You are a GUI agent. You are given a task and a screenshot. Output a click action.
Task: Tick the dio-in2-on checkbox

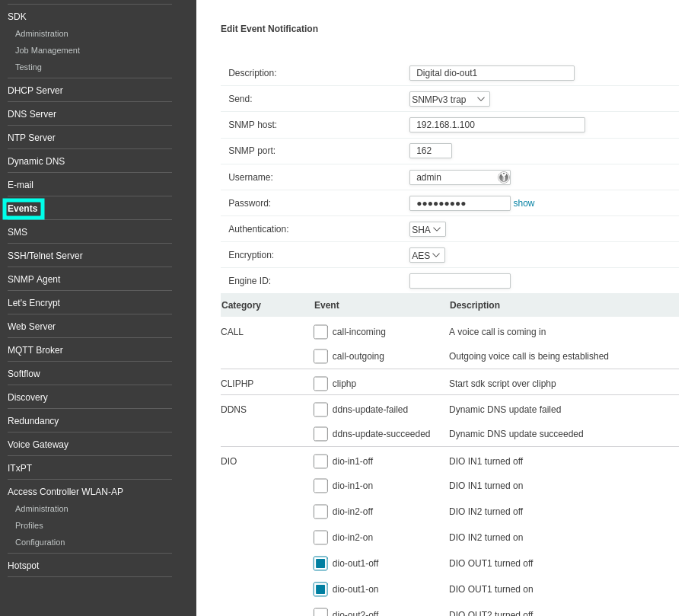click(x=320, y=538)
